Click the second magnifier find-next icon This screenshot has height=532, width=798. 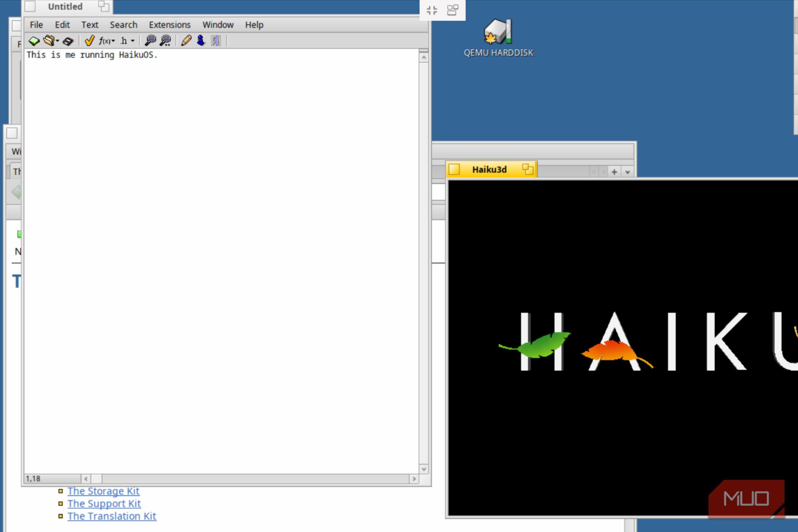point(166,41)
